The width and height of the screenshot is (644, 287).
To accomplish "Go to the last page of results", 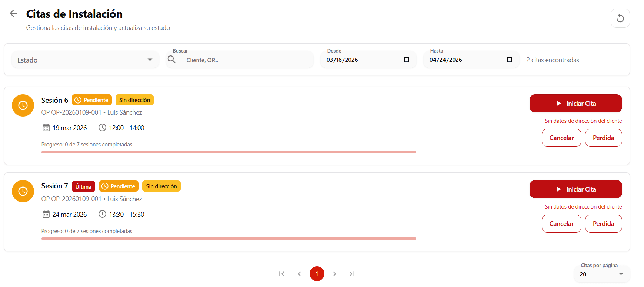I will [x=352, y=274].
